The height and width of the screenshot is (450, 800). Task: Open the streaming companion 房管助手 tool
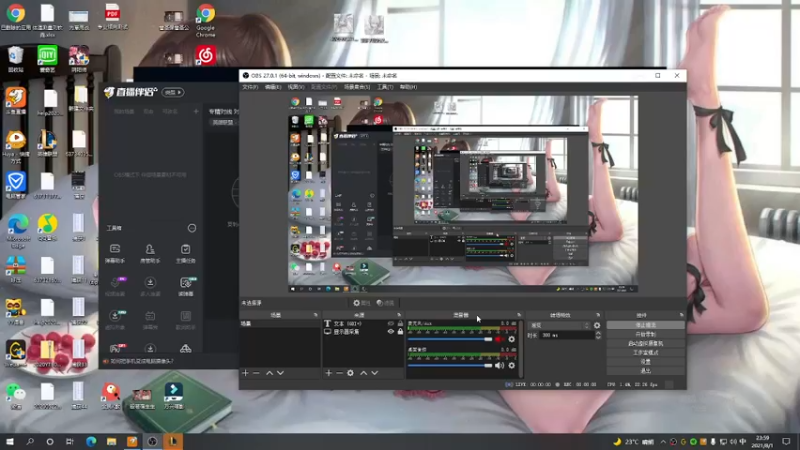[x=150, y=253]
